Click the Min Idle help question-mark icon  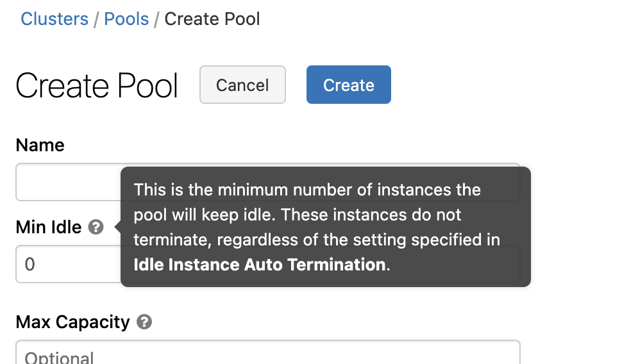point(96,227)
